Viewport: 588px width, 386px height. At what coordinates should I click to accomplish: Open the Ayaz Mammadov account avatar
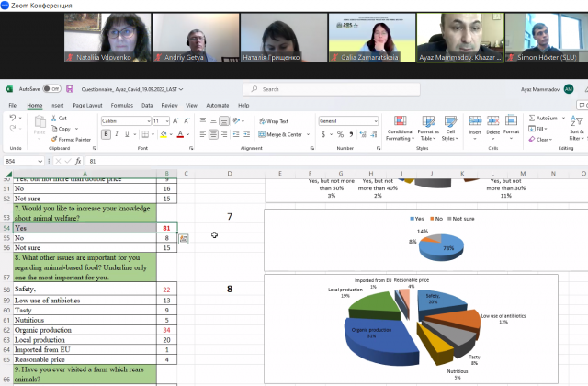[x=569, y=89]
